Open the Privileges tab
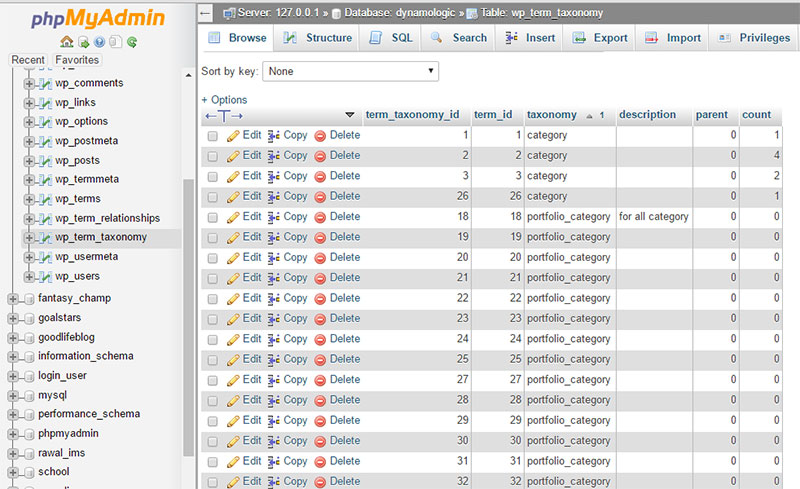This screenshot has height=489, width=800. (755, 38)
